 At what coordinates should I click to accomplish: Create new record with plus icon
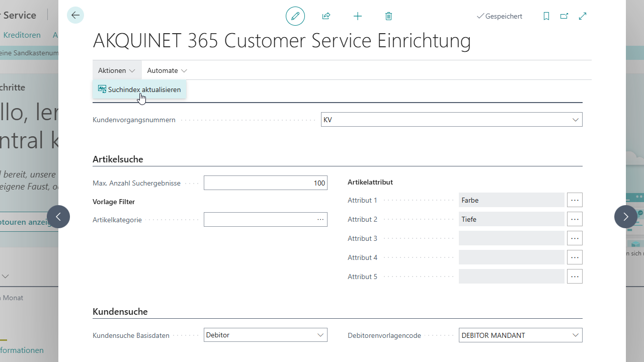tap(358, 16)
